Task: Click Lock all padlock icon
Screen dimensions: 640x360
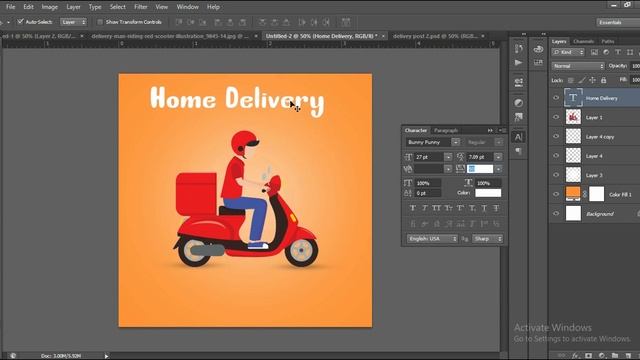Action: (603, 80)
